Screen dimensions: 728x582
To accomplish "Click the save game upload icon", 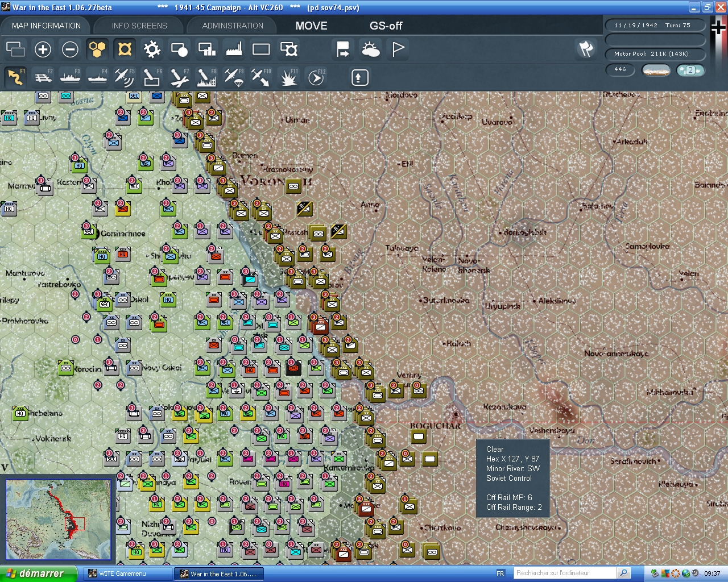I will 359,77.
